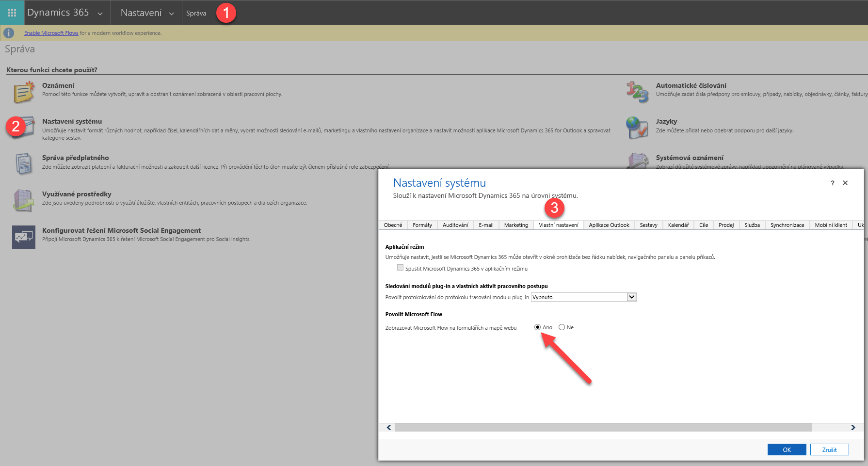
Task: Open the Nastavení systému link
Action: point(72,121)
